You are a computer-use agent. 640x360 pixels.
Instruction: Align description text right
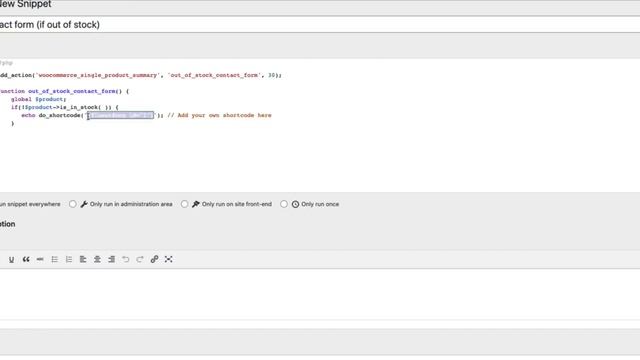coord(111,259)
